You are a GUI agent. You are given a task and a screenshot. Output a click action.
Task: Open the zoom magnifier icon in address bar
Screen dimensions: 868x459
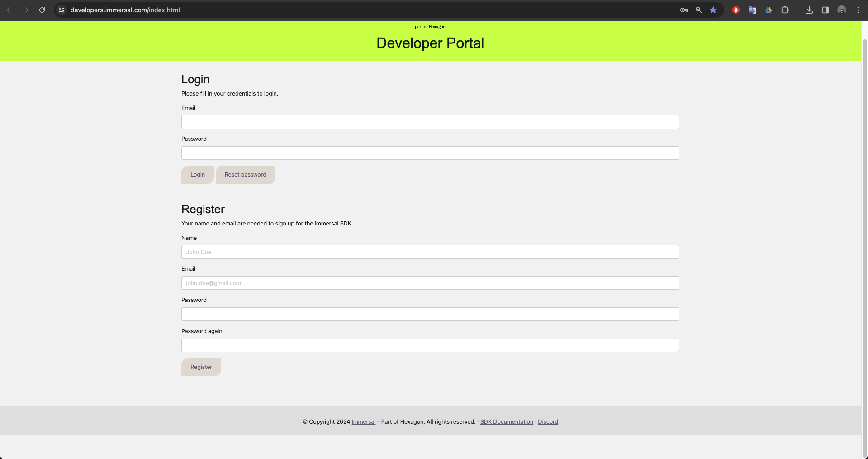pos(699,10)
